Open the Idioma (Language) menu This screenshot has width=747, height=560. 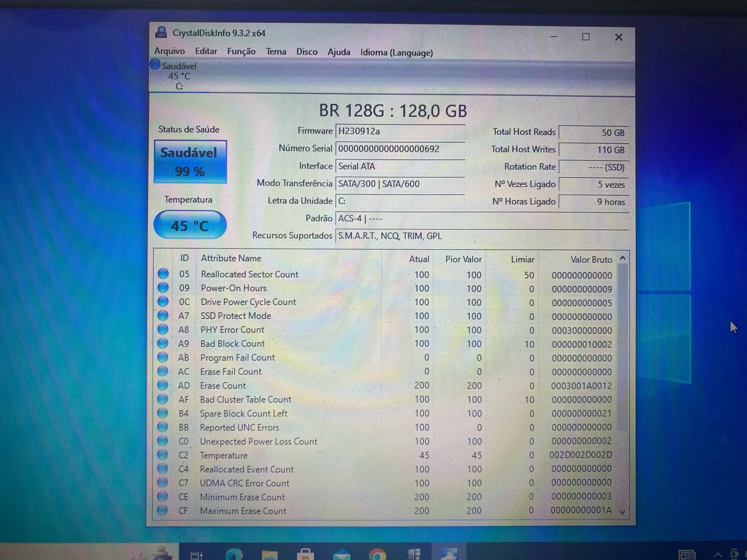pyautogui.click(x=396, y=53)
